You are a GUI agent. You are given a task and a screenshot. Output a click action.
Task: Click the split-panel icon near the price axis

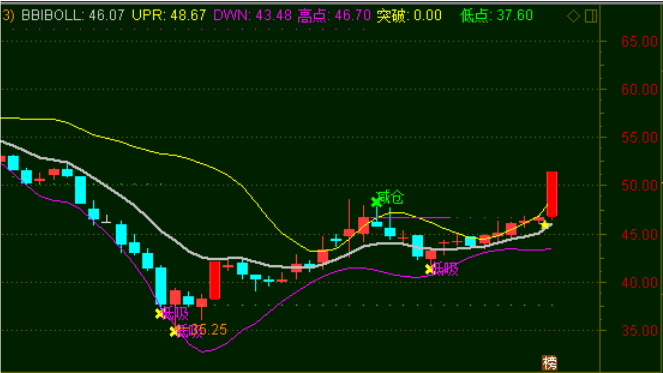[591, 16]
